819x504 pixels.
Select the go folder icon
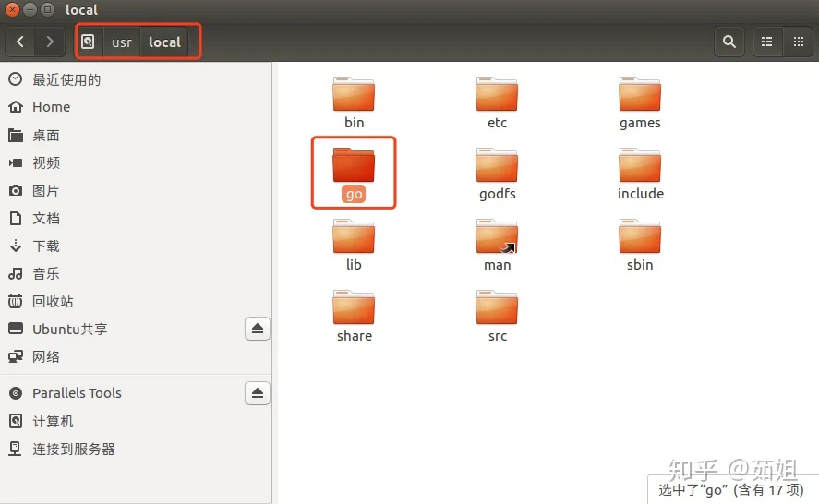(354, 165)
